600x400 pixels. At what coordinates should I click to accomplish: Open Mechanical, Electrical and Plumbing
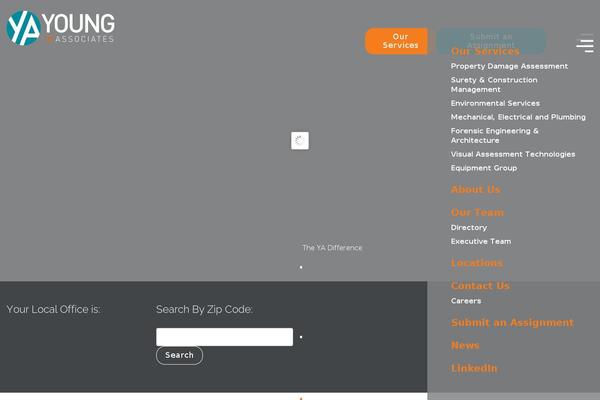(x=518, y=117)
